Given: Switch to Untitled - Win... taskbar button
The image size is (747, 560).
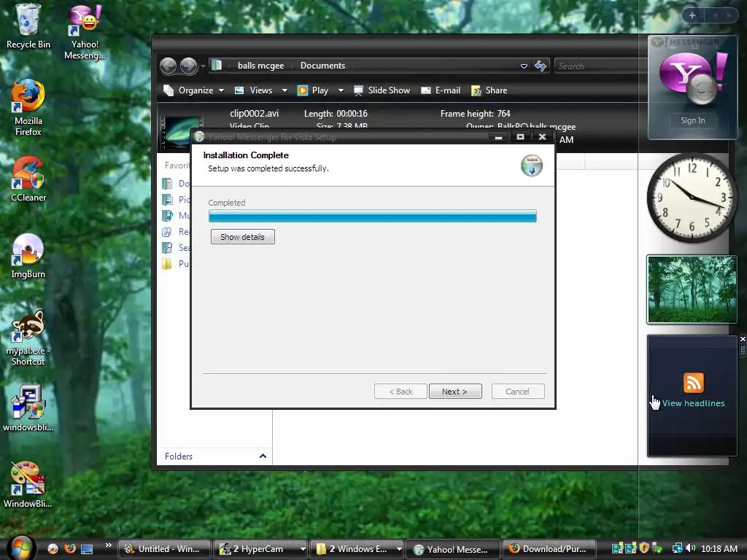Looking at the screenshot, I should (164, 549).
